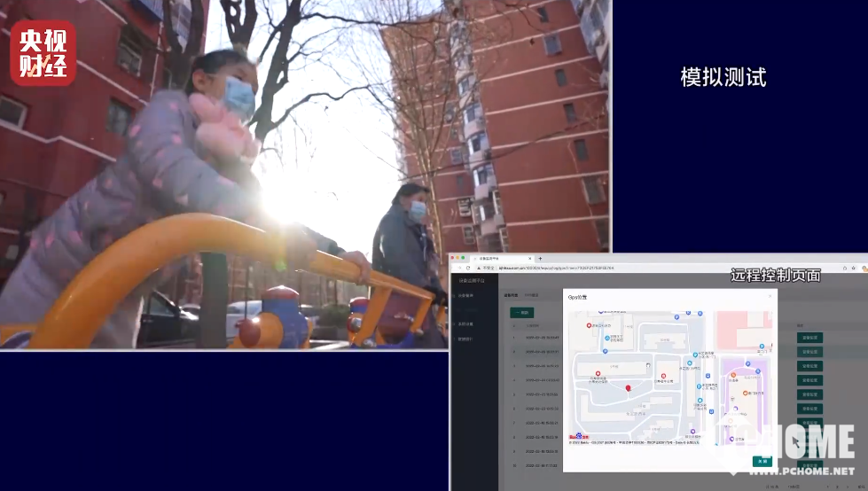
Task: Click the red GPS location pin on map
Action: (628, 389)
